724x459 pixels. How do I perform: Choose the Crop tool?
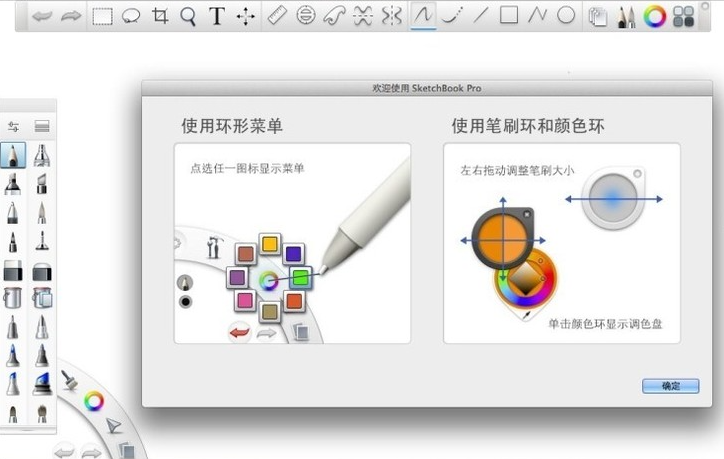[x=160, y=16]
